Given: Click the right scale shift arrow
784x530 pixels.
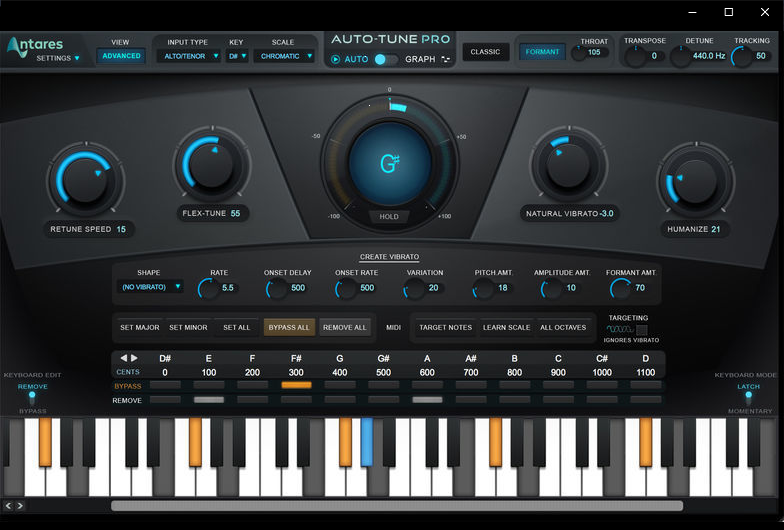Looking at the screenshot, I should point(134,358).
